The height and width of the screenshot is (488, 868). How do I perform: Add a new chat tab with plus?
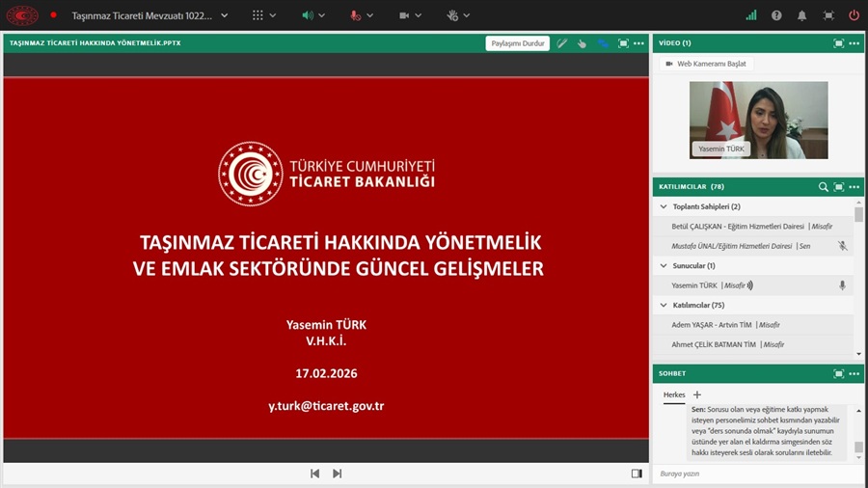coord(697,394)
